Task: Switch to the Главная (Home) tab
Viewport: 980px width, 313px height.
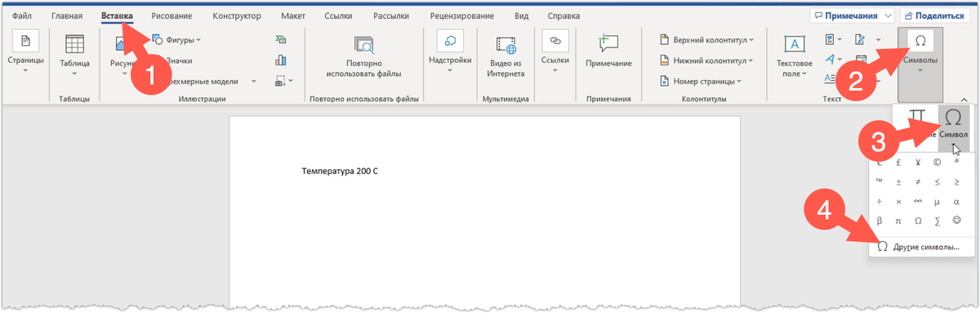Action: click(66, 16)
